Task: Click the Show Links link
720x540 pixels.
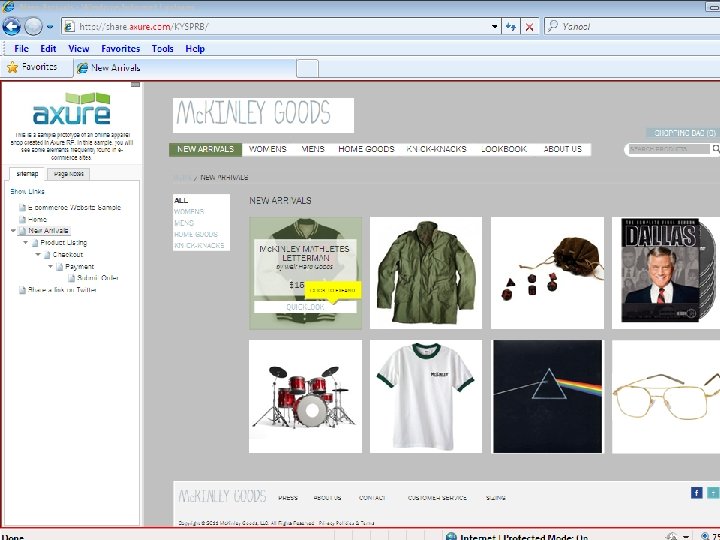Action: click(x=27, y=191)
